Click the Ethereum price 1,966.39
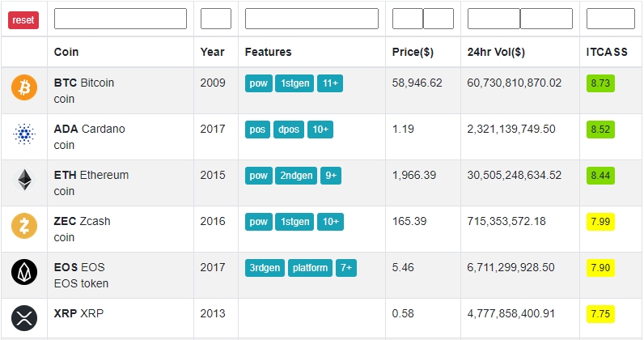The width and height of the screenshot is (644, 340). (414, 175)
